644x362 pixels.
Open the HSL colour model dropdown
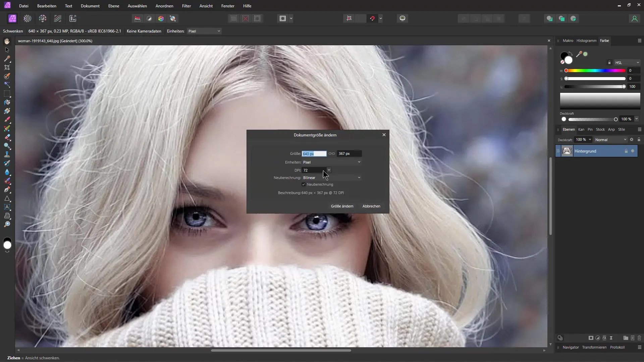tap(627, 63)
